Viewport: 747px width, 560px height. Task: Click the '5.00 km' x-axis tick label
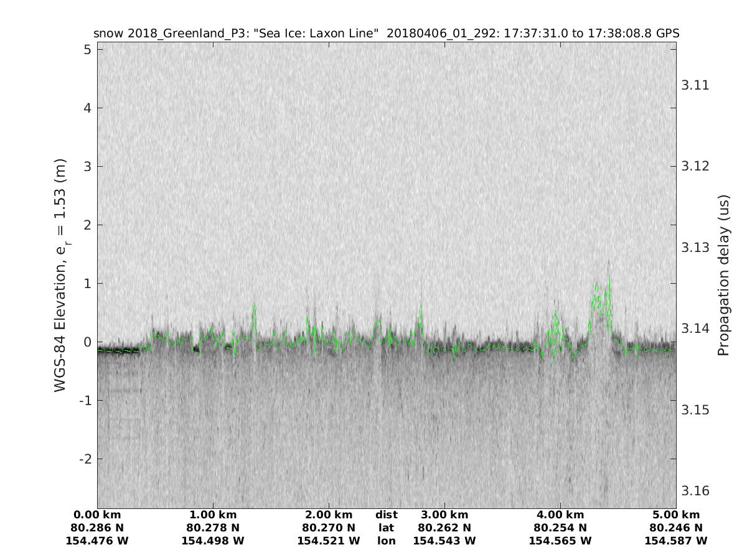tap(676, 515)
